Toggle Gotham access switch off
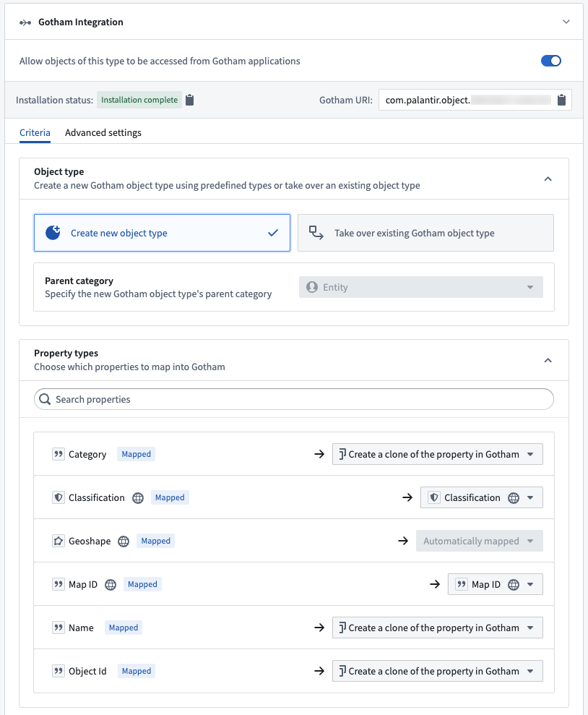This screenshot has height=715, width=588. (551, 61)
